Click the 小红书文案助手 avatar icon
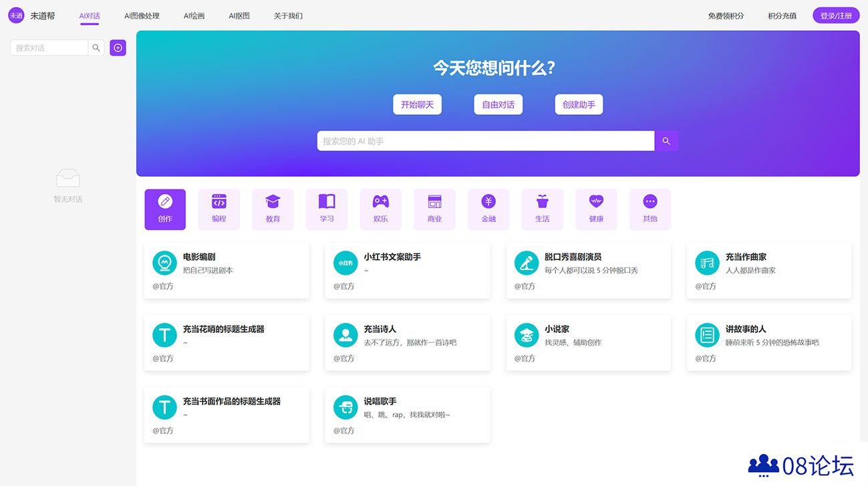The height and width of the screenshot is (486, 868). 345,263
